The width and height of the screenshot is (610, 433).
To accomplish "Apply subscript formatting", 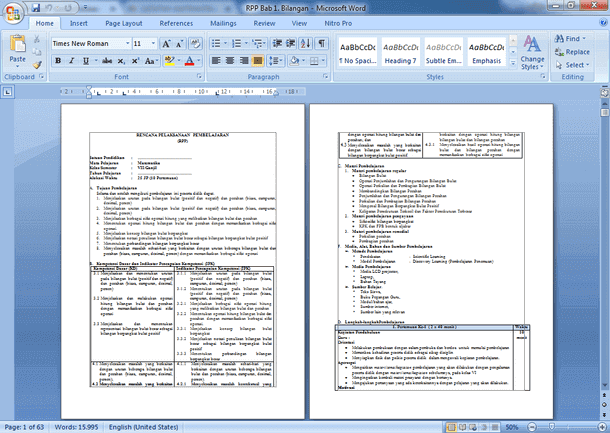I will pos(121,61).
